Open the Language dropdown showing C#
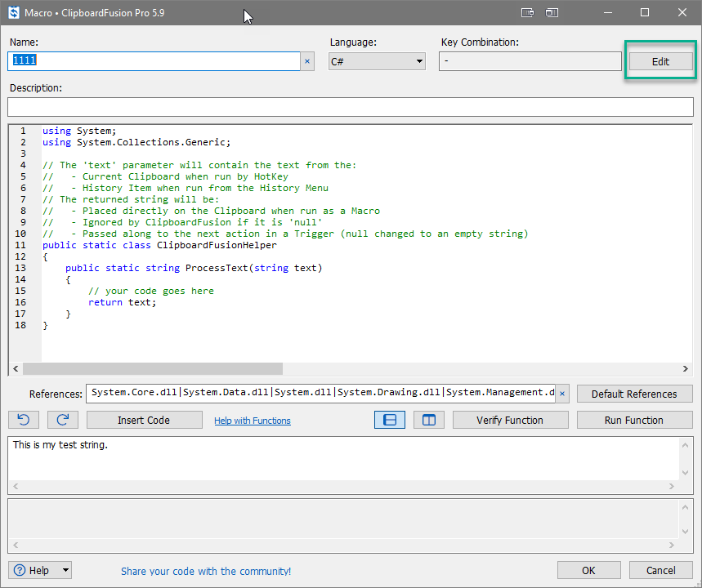This screenshot has height=588, width=702. [x=377, y=61]
